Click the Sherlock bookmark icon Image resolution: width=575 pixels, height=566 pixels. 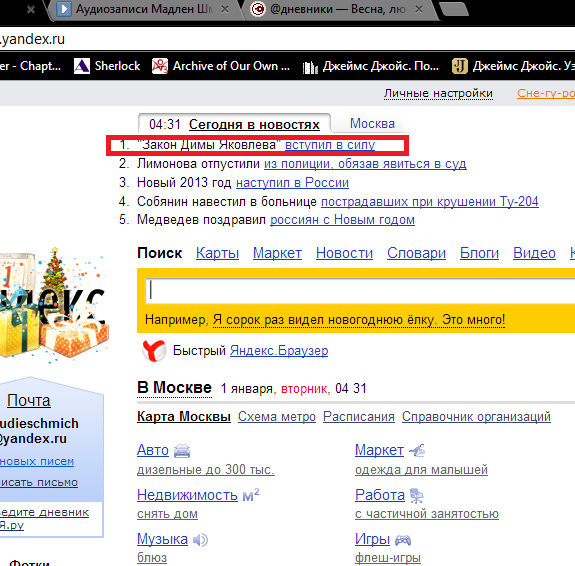(x=81, y=66)
